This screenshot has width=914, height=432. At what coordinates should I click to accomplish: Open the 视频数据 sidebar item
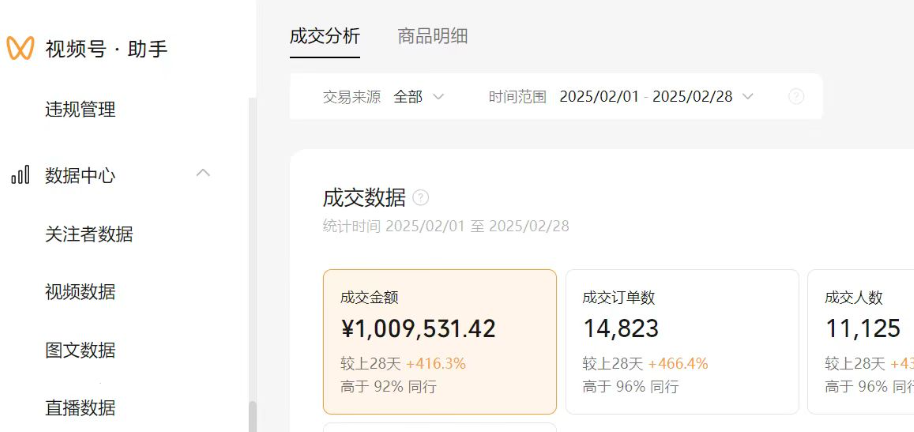coord(80,292)
